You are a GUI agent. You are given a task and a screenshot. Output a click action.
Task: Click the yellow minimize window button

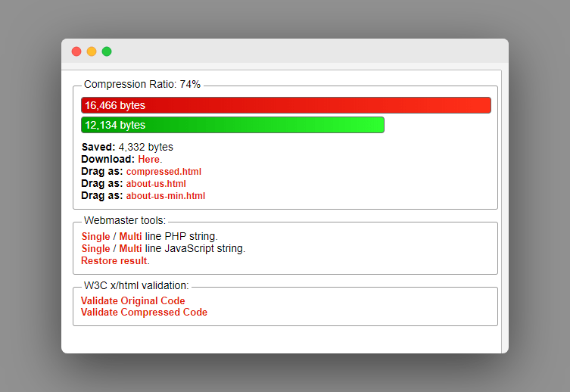92,51
